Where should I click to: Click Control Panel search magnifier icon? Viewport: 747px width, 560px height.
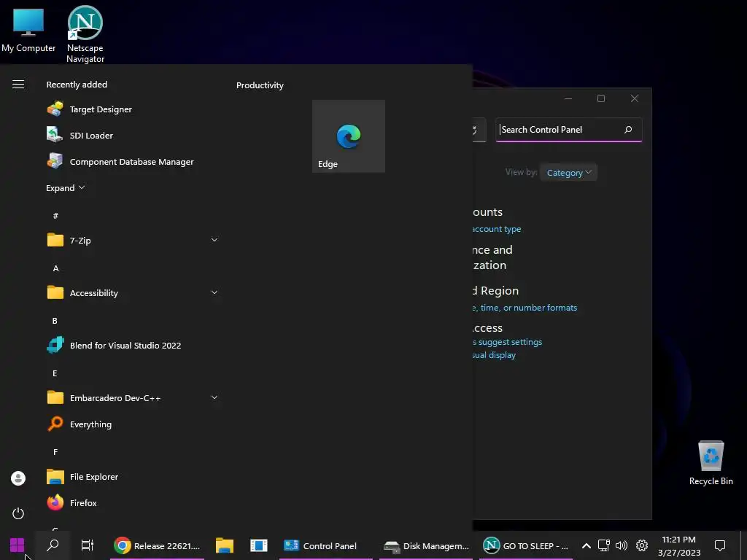point(628,130)
